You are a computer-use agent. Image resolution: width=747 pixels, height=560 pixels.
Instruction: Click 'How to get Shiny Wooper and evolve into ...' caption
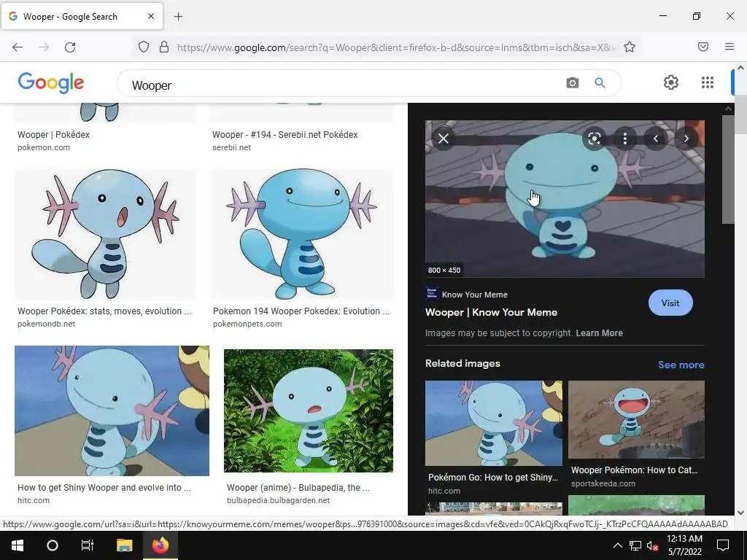coord(104,488)
